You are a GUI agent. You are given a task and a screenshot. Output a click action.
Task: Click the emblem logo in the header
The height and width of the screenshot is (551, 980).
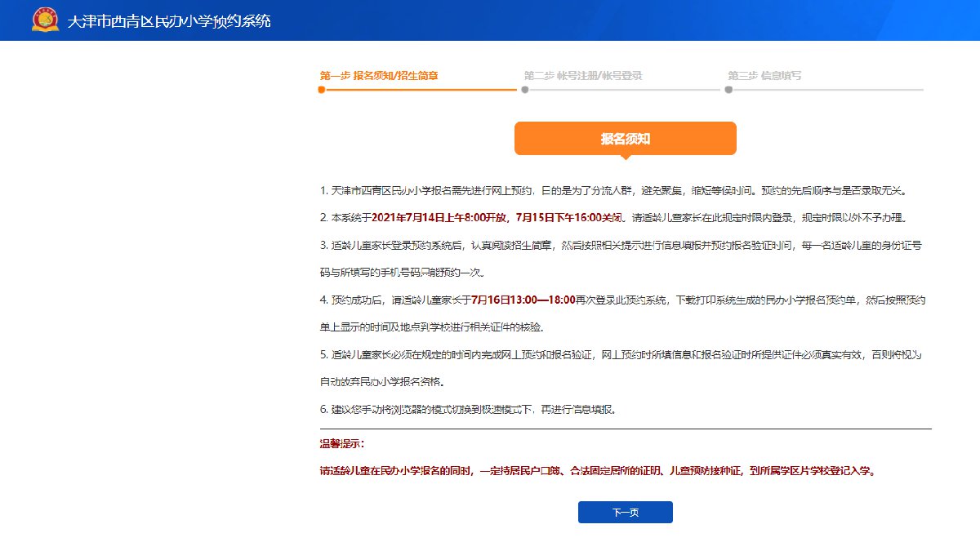tap(46, 20)
